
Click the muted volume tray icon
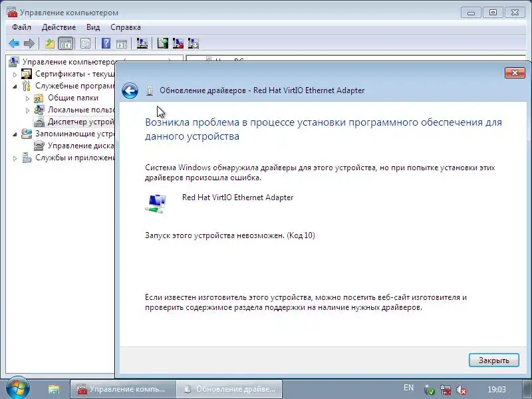(x=462, y=390)
